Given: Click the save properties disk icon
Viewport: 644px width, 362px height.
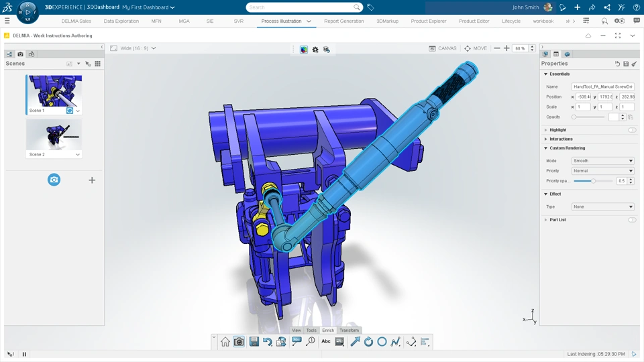Looking at the screenshot, I should [x=626, y=64].
